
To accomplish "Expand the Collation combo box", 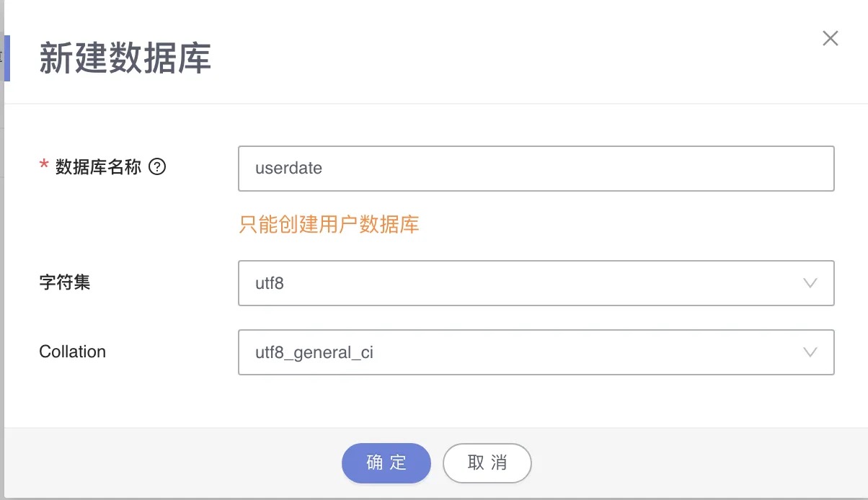I will [536, 352].
